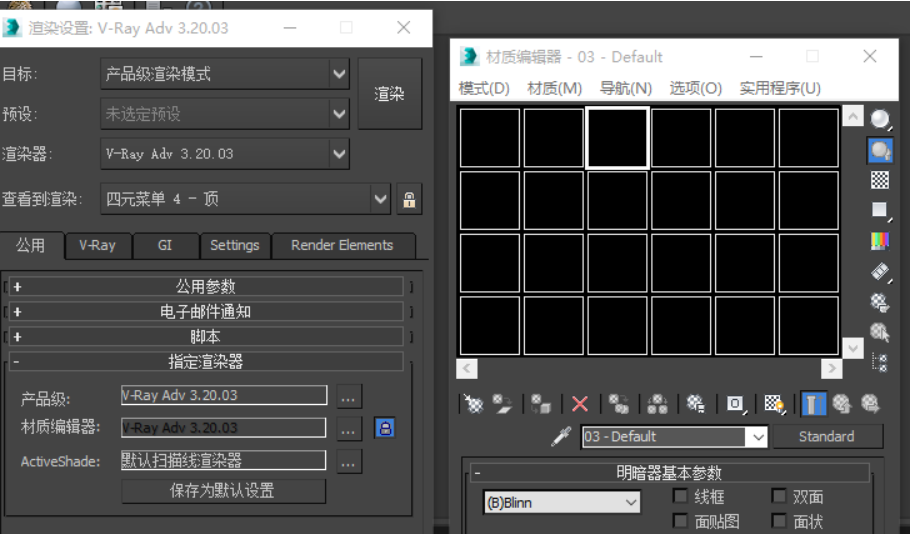
Task: Toggle the Backlight icon in Material Editor
Action: coord(880,150)
